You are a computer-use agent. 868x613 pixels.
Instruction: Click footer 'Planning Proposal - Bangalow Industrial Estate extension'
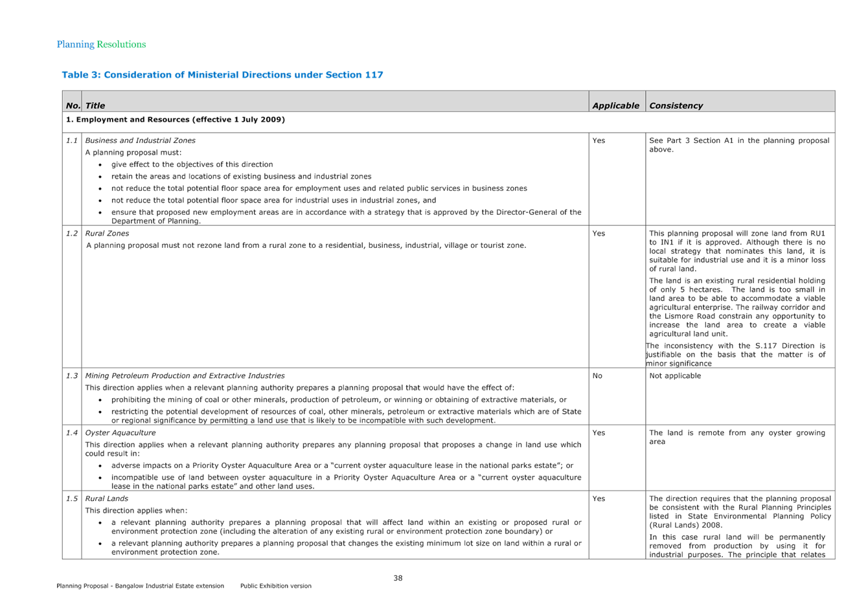point(140,586)
